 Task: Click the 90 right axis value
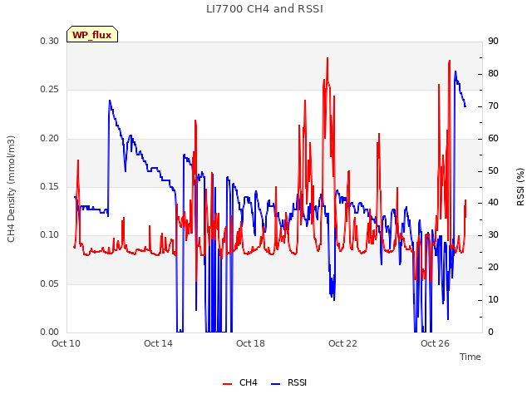[493, 41]
